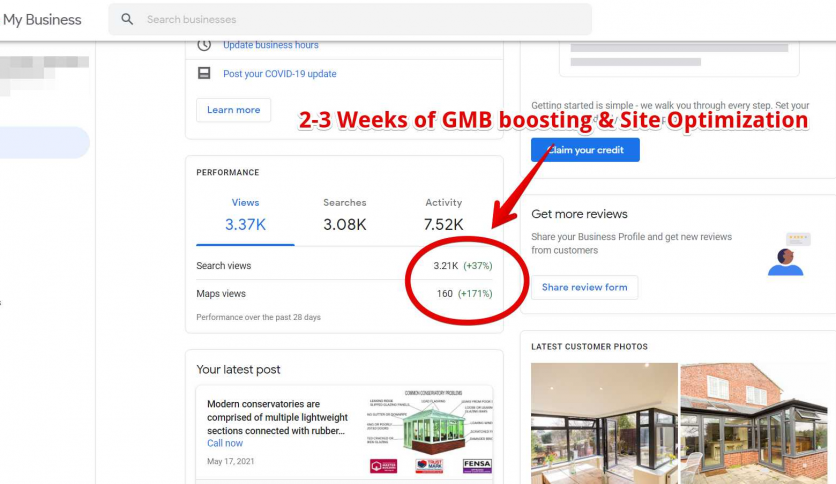Open the Call now link in latest post
Image resolution: width=836 pixels, height=484 pixels.
(225, 443)
